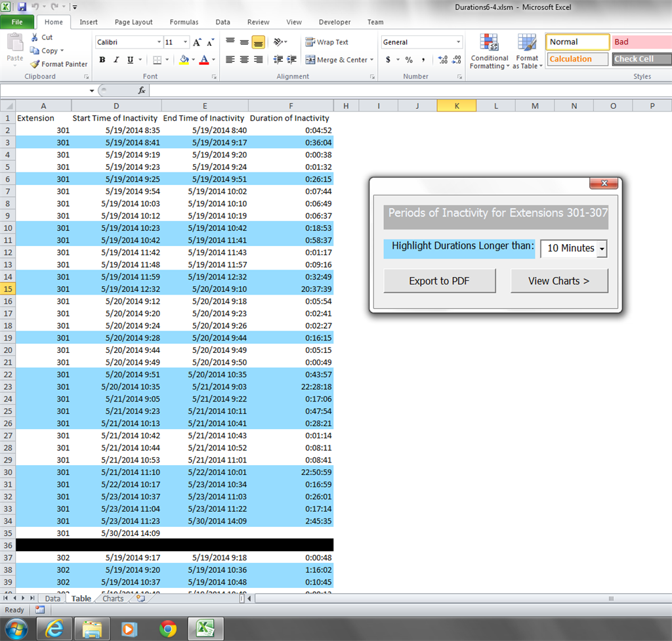Toggle Italic formatting
The image size is (672, 641).
(x=116, y=60)
